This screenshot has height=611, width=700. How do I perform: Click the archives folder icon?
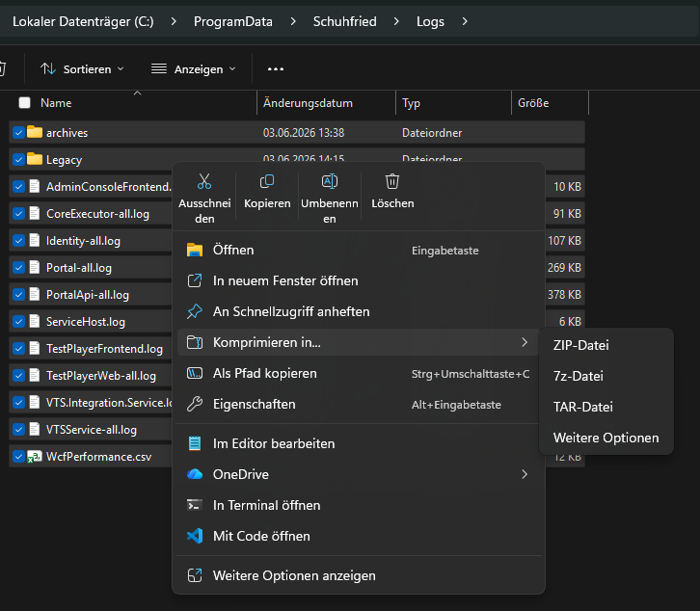click(x=35, y=132)
